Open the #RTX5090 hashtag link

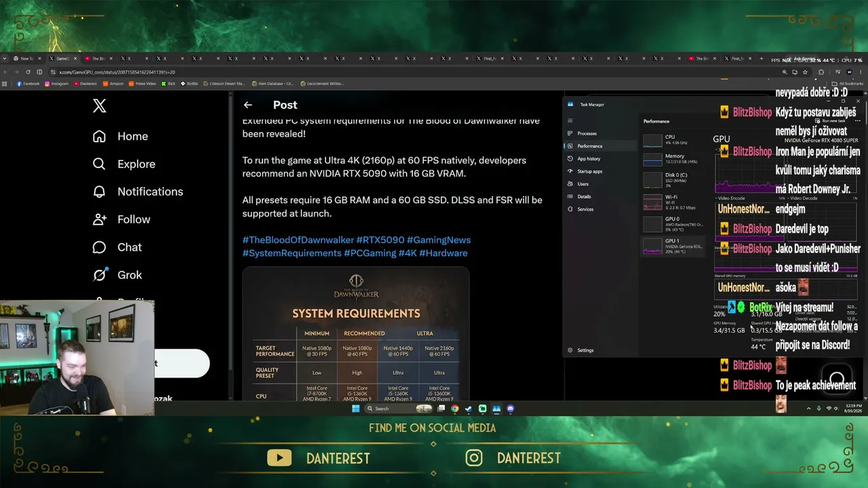(x=380, y=240)
